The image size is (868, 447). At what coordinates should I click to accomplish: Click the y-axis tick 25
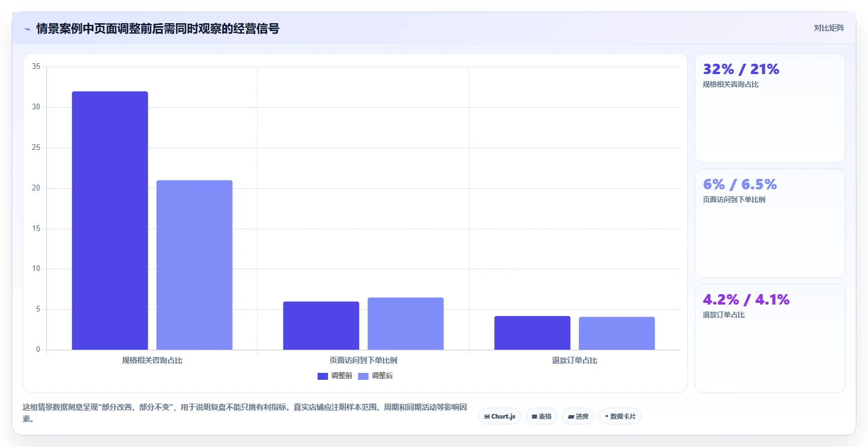pyautogui.click(x=36, y=148)
